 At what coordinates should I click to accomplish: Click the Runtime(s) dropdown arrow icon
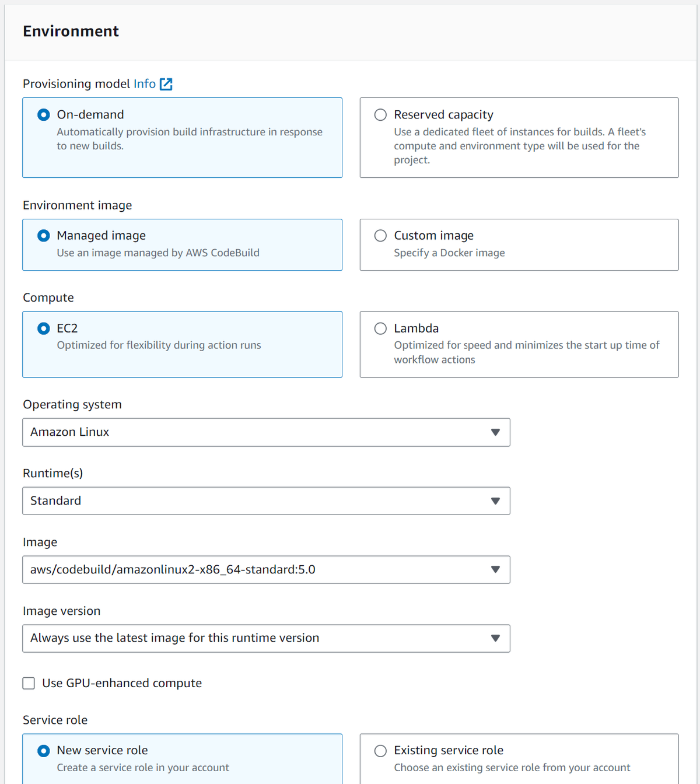coord(495,501)
